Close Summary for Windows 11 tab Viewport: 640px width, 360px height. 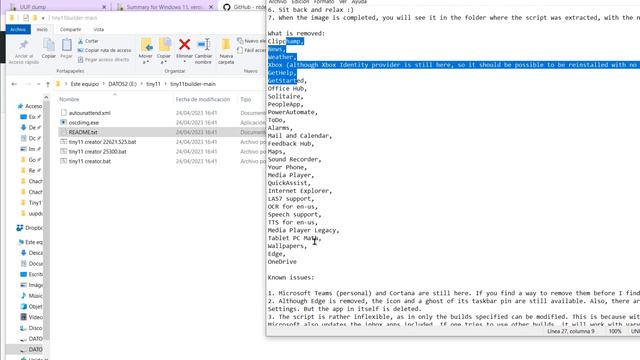tap(211, 7)
